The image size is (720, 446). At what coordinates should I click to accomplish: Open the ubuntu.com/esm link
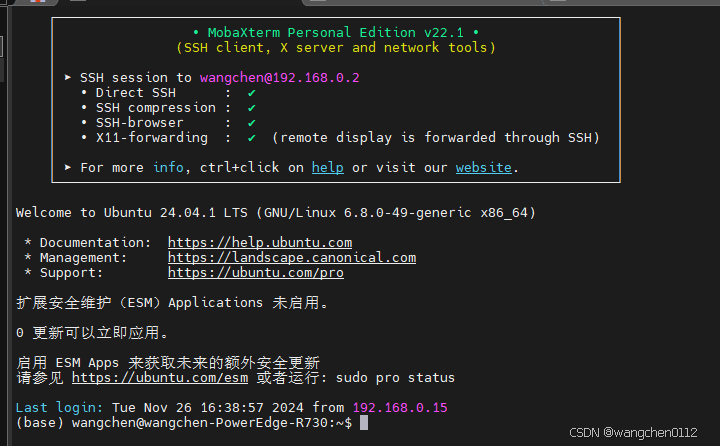[160, 378]
